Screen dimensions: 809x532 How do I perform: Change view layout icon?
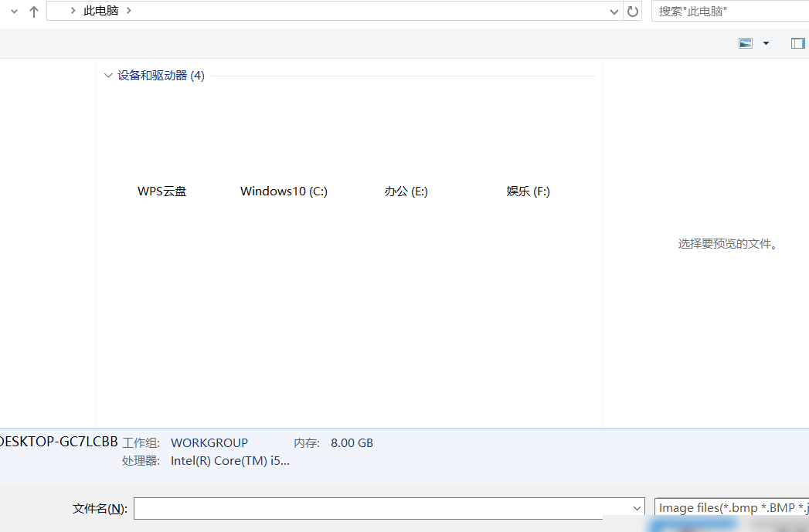pos(746,43)
